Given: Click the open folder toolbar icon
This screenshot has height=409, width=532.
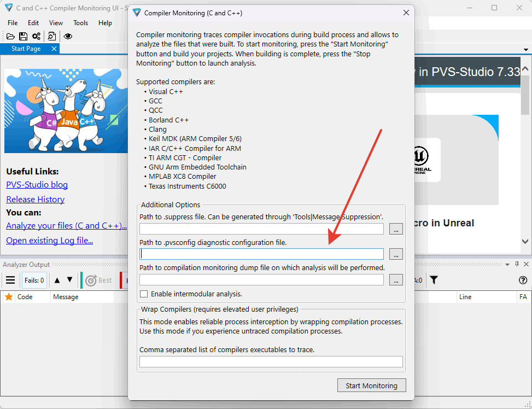Looking at the screenshot, I should pyautogui.click(x=10, y=36).
